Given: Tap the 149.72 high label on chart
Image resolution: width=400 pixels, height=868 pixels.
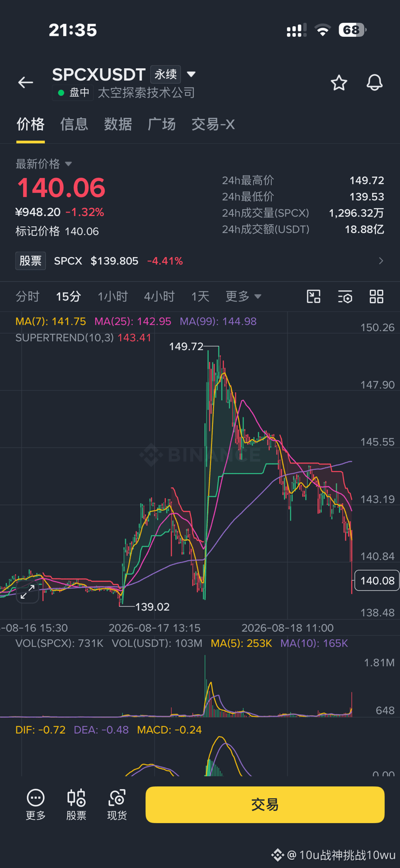Looking at the screenshot, I should (186, 347).
